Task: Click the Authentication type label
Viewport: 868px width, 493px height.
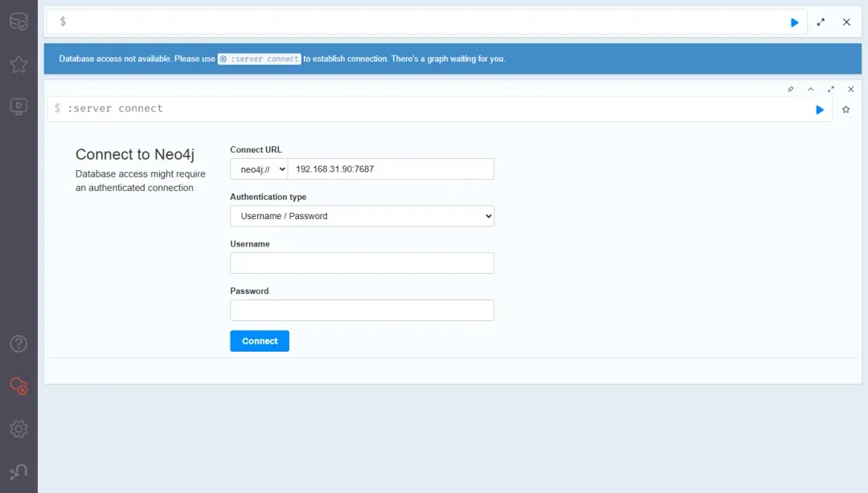Action: (268, 197)
